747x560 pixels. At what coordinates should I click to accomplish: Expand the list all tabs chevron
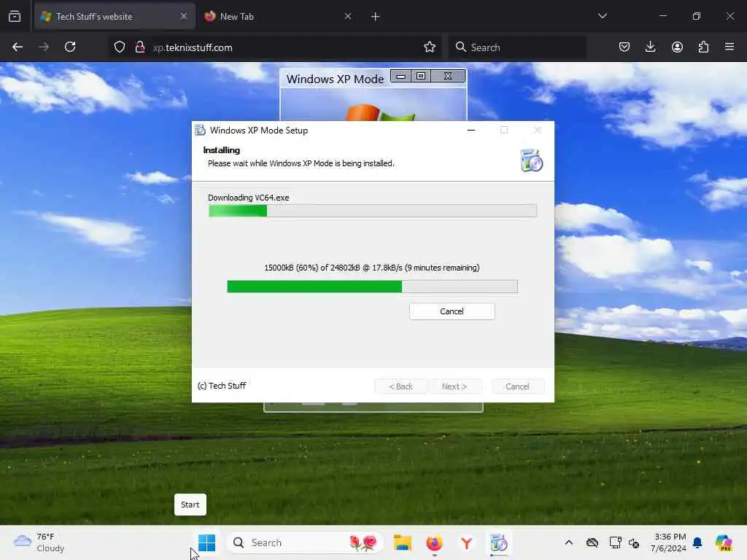(x=602, y=16)
